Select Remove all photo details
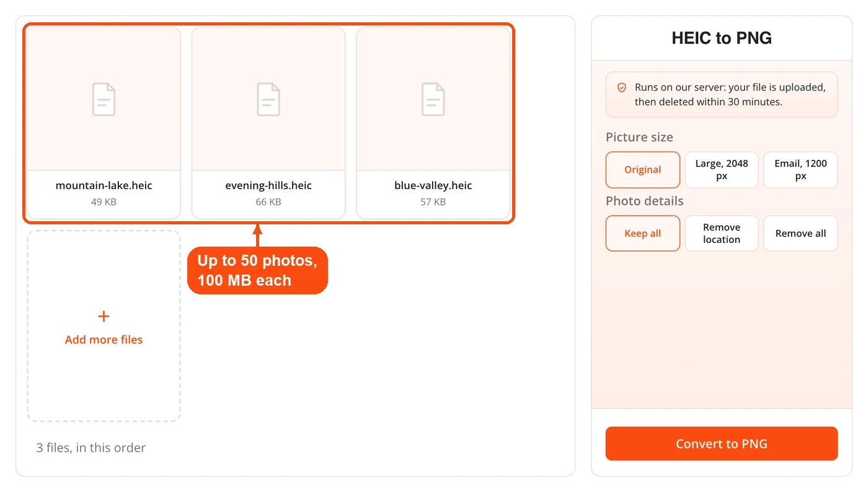 [x=800, y=234]
